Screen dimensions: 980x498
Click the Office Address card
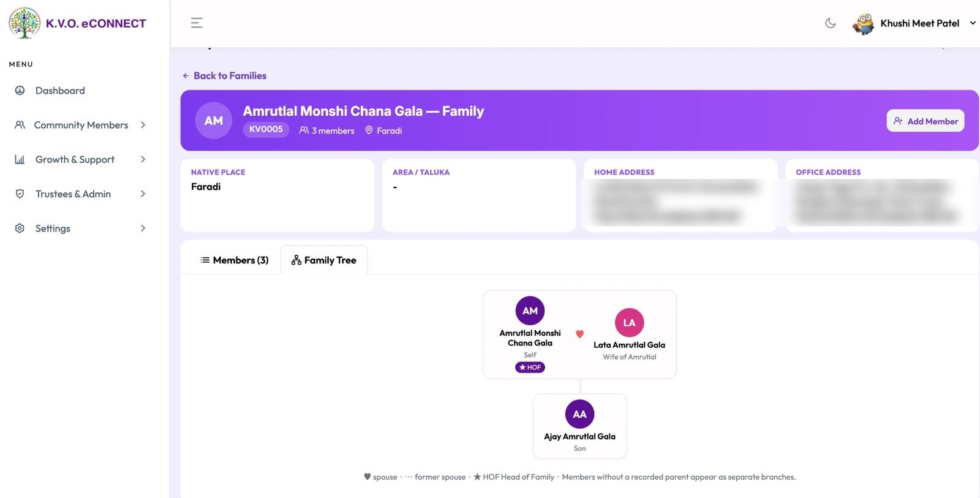tap(882, 195)
